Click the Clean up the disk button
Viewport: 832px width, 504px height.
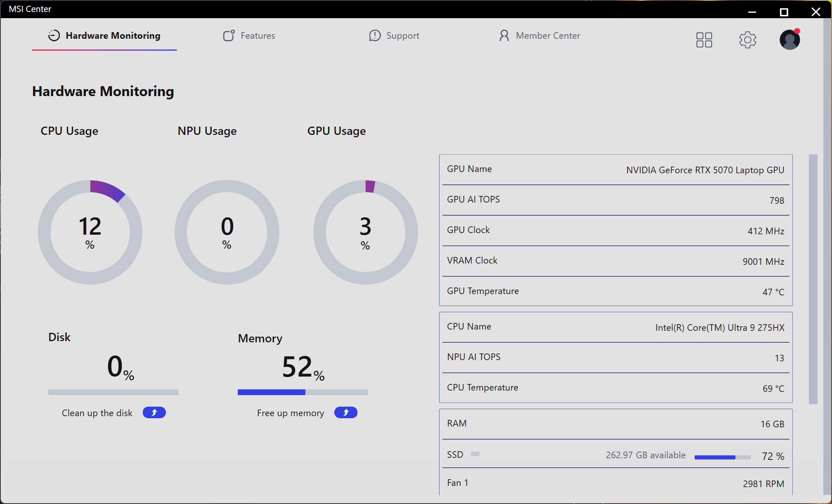(x=154, y=412)
